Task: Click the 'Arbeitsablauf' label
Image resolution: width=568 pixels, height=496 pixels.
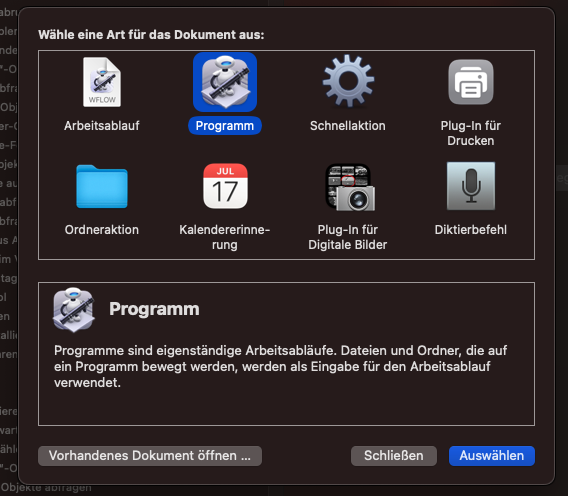Action: point(102,126)
